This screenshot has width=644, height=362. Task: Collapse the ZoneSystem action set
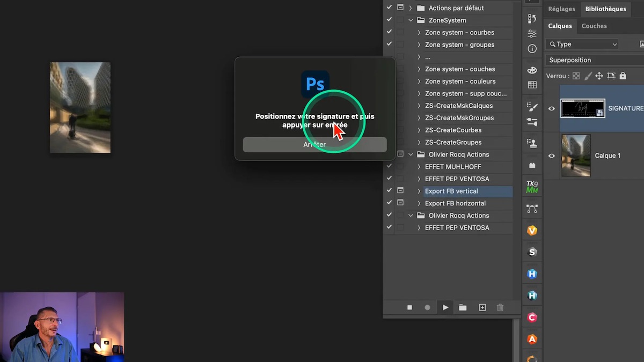[411, 20]
